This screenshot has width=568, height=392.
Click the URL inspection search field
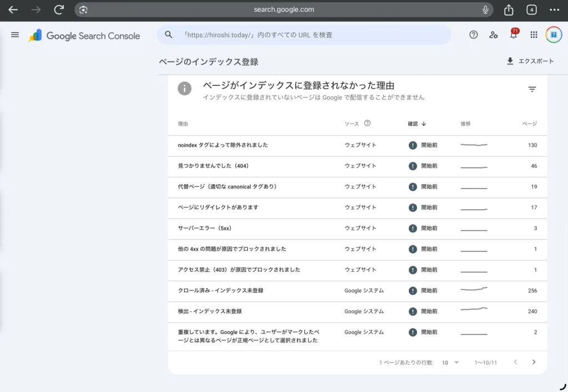pyautogui.click(x=305, y=34)
